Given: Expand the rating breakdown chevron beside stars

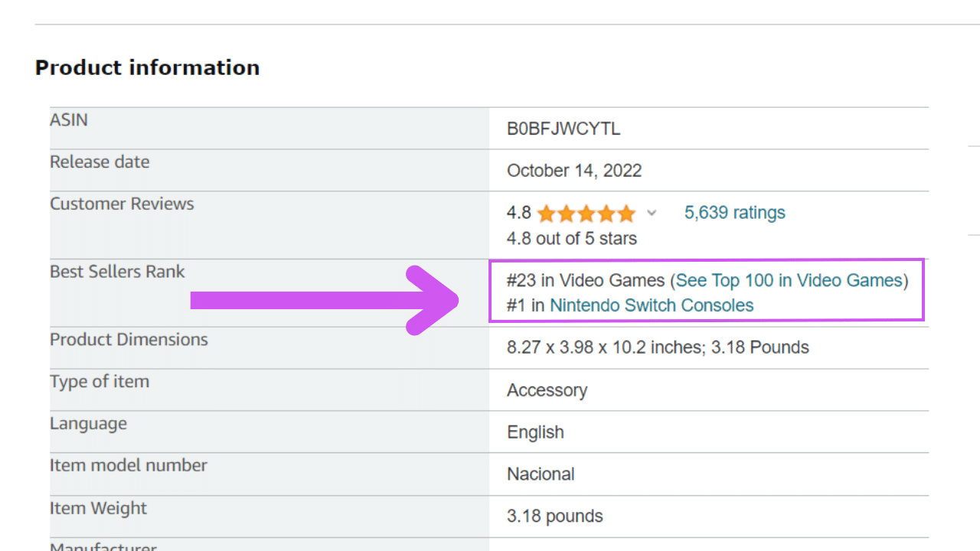Looking at the screenshot, I should 652,213.
